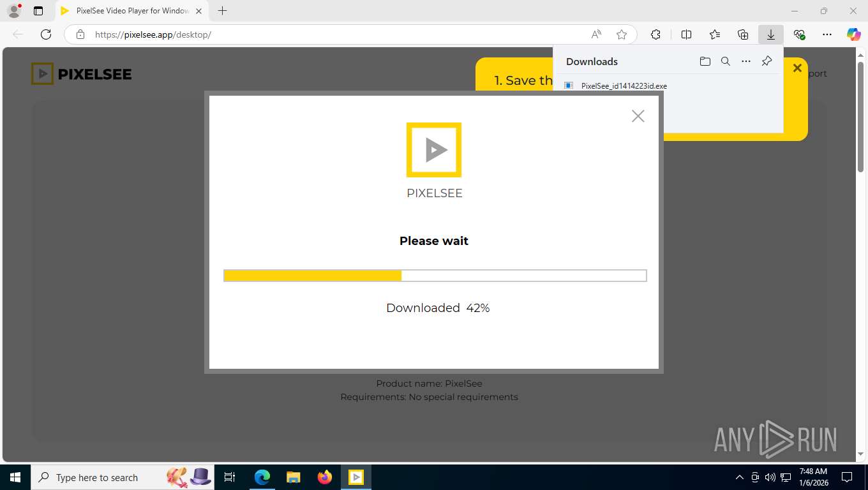Open PixelSee app on taskbar

pyautogui.click(x=356, y=477)
